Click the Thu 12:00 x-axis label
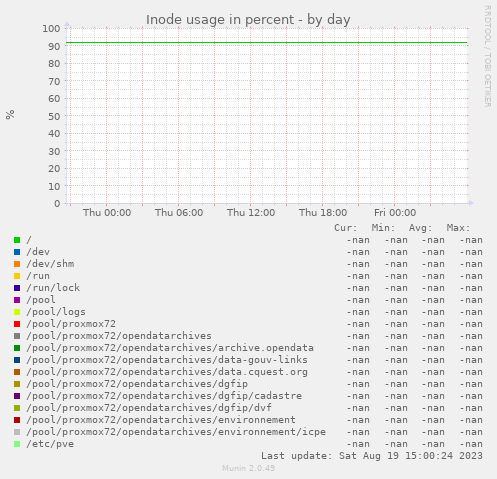Screen dimensions: 497x479 click(x=251, y=213)
